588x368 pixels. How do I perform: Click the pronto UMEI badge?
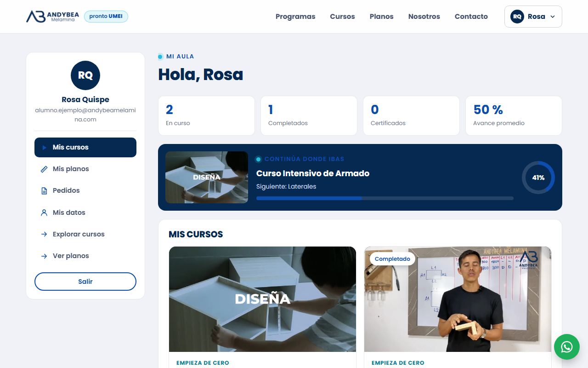(106, 16)
